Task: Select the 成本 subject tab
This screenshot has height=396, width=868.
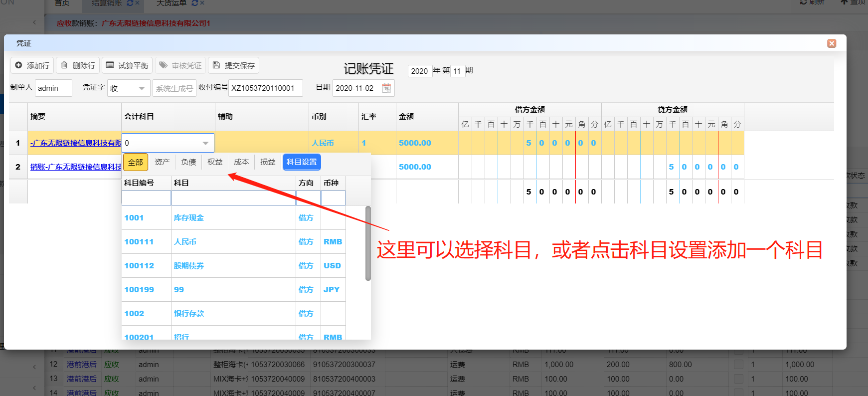Action: click(241, 162)
